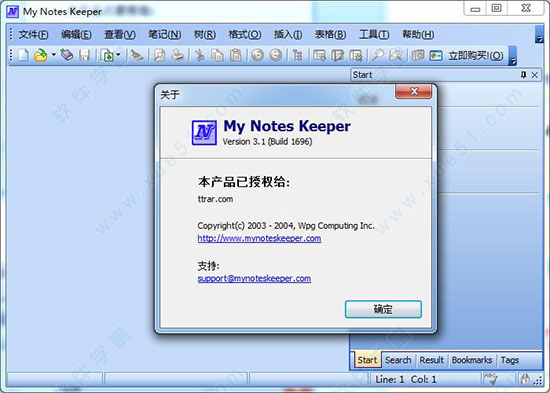
Task: Open the 树(R) menu
Action: pyautogui.click(x=205, y=34)
